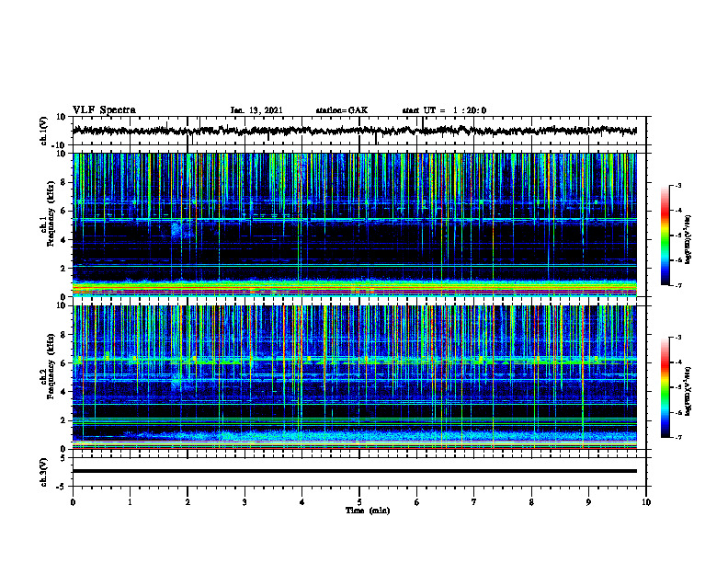Click the "-10" tick on ch.1(V) axis
The width and height of the screenshot is (728, 563).
[x=60, y=145]
